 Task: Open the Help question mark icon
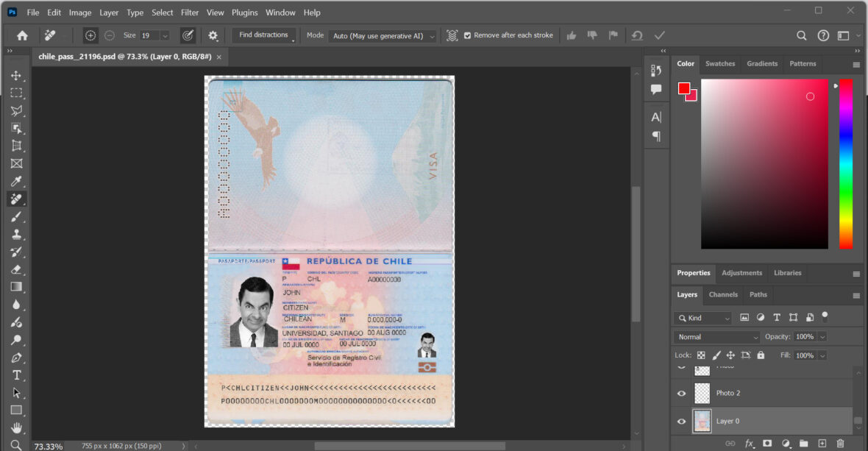tap(823, 35)
